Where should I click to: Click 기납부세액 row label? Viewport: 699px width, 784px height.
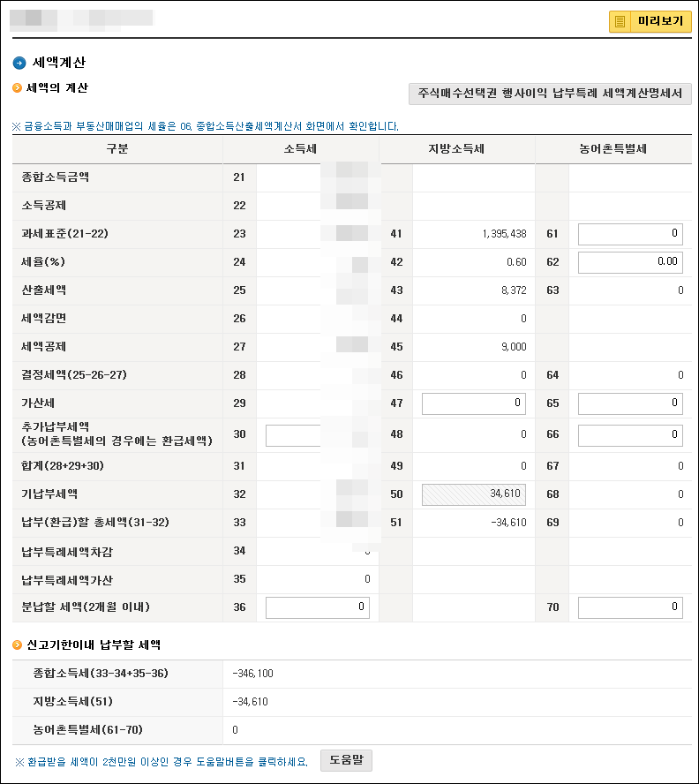click(x=49, y=494)
